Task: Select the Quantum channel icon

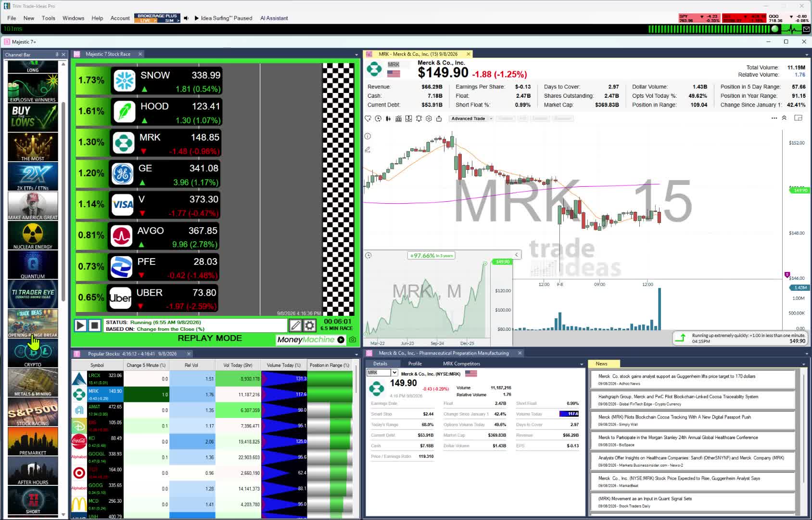Action: 33,265
